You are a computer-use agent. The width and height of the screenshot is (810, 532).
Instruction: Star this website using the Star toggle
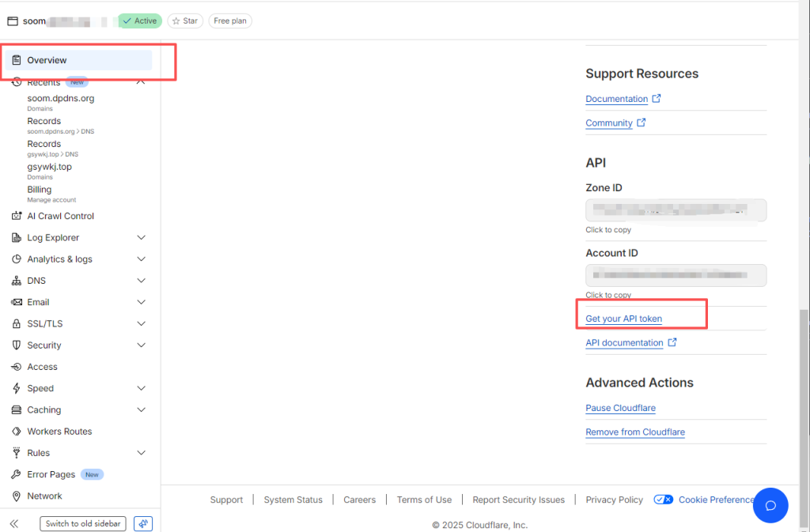tap(185, 21)
